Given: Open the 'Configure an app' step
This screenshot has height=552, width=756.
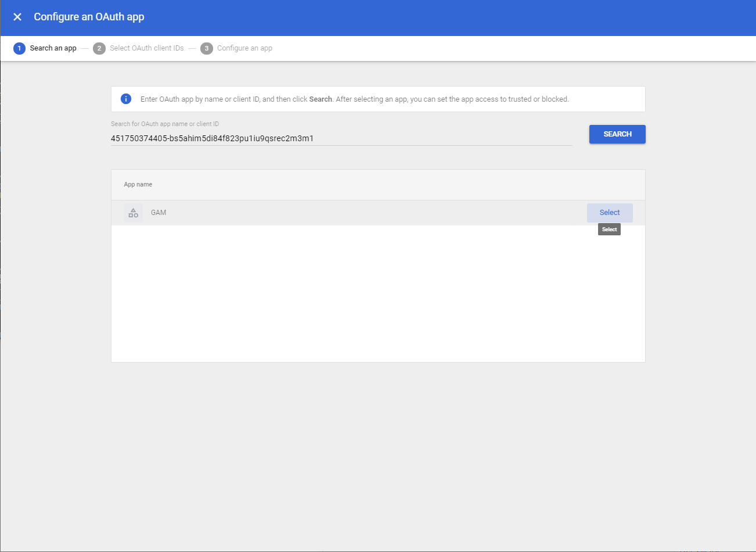Looking at the screenshot, I should (x=244, y=48).
